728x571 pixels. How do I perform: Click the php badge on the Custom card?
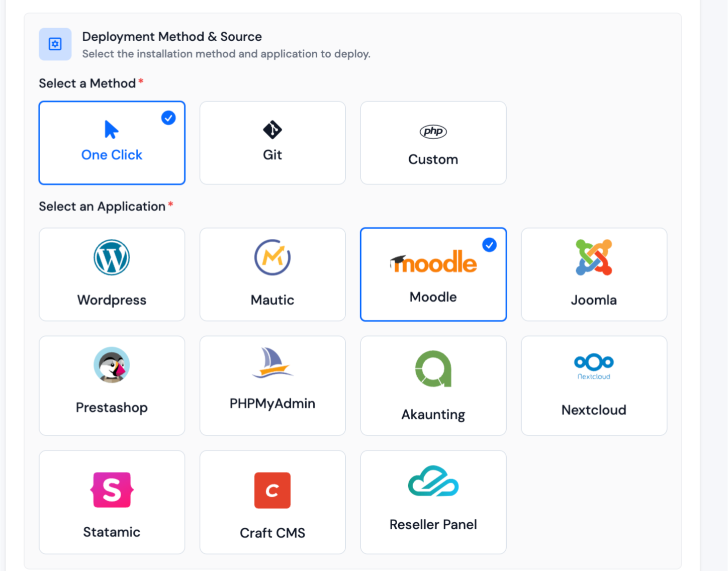point(433,132)
